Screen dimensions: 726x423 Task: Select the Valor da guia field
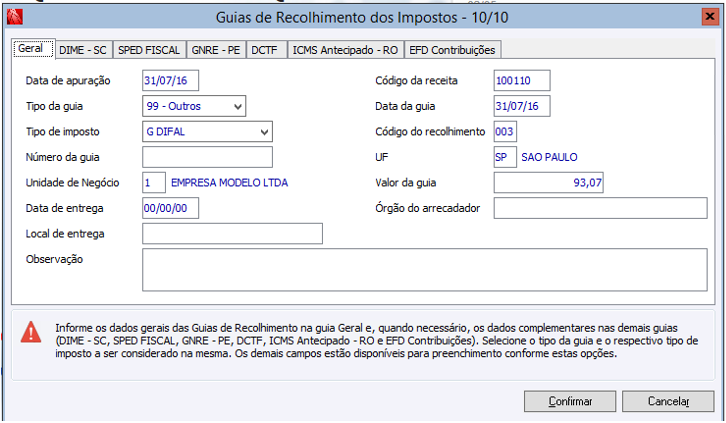(x=548, y=183)
